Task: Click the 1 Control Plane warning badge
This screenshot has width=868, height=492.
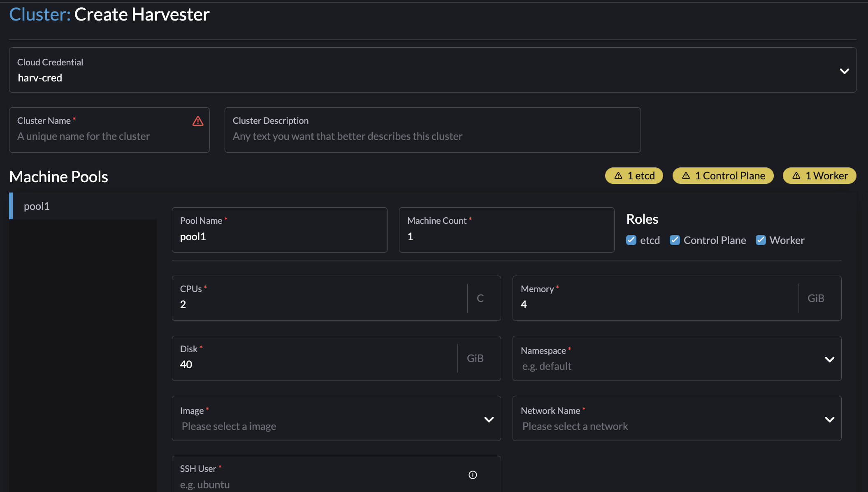Action: pos(722,176)
